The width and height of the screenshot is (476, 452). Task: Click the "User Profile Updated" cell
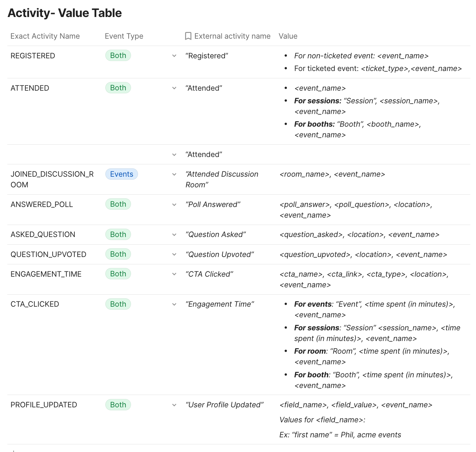224,405
